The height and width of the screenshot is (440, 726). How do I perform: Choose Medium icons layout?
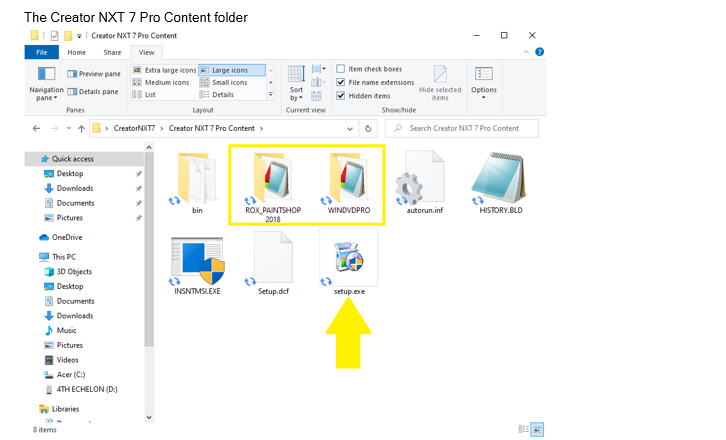161,82
